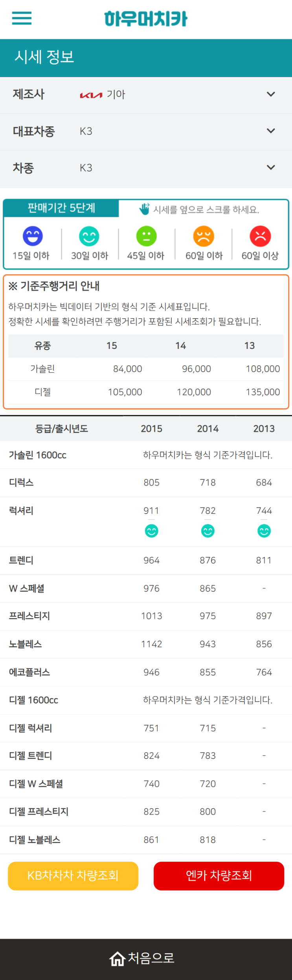Click the home icon beside 처음으로
The width and height of the screenshot is (292, 980).
tap(117, 958)
